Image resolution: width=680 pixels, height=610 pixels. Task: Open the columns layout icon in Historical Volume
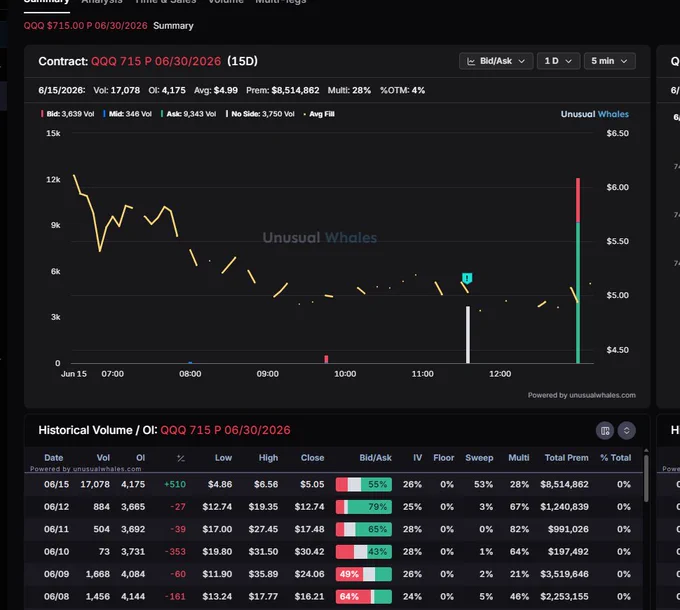605,431
